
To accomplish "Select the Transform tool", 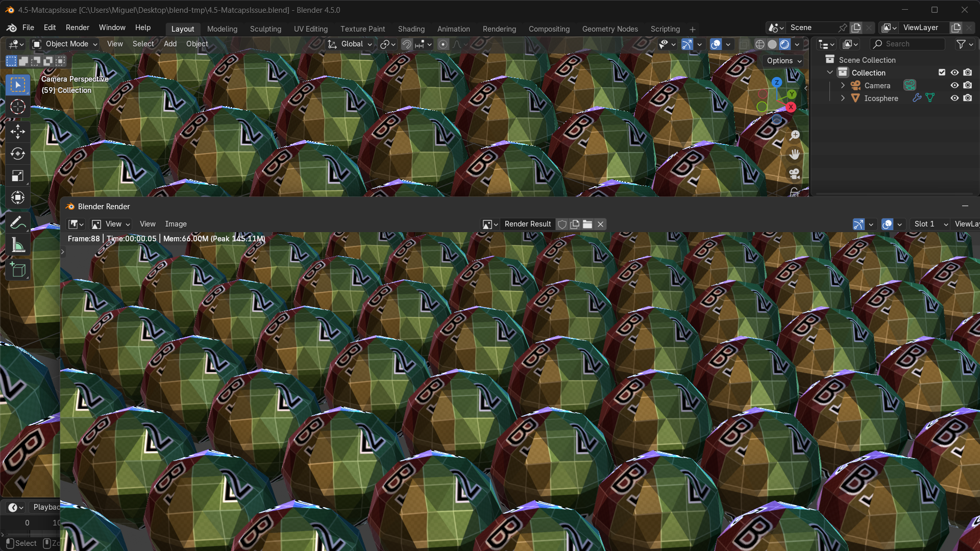I will (x=18, y=198).
